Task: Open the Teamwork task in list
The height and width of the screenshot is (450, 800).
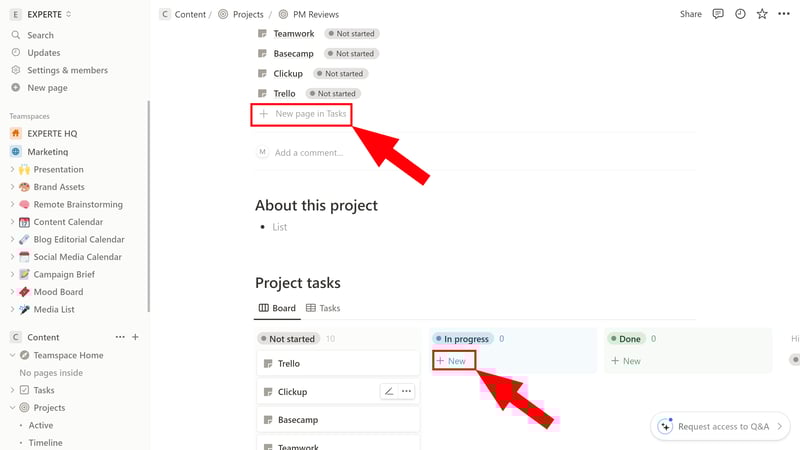Action: (x=293, y=34)
